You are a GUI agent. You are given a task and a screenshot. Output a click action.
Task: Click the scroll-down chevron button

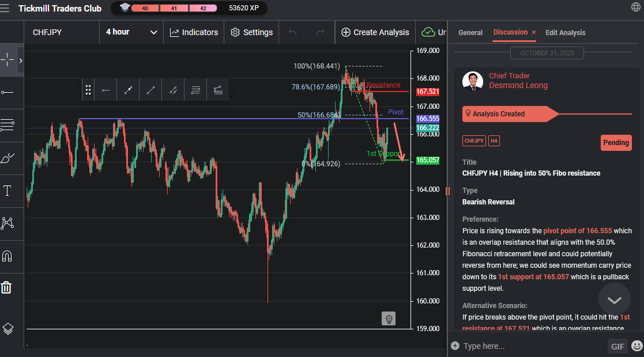coord(614,300)
